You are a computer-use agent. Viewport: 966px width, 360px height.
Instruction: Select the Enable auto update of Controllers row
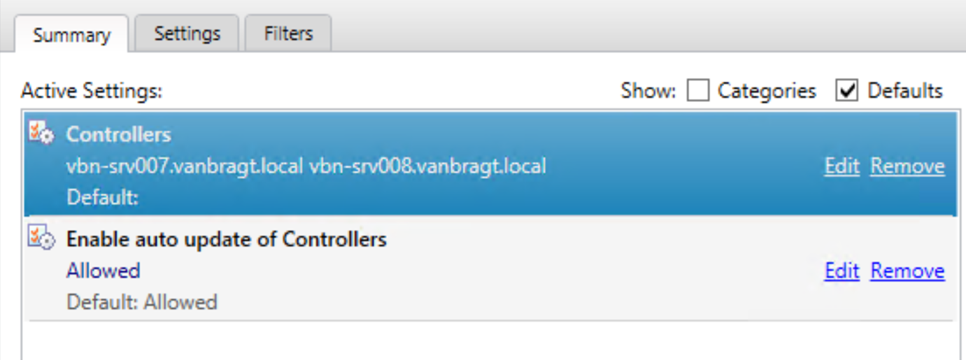[490, 269]
